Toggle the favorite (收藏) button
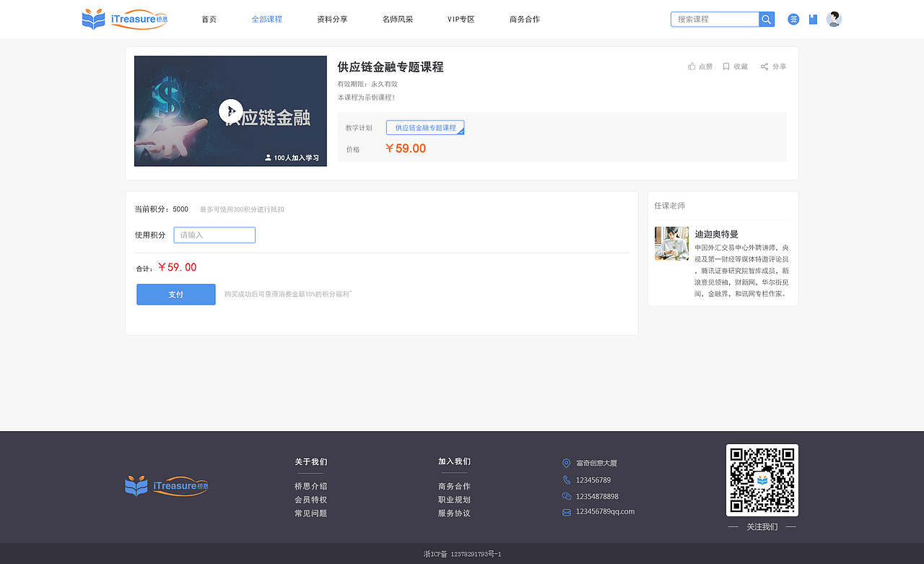This screenshot has height=564, width=924. click(x=734, y=66)
